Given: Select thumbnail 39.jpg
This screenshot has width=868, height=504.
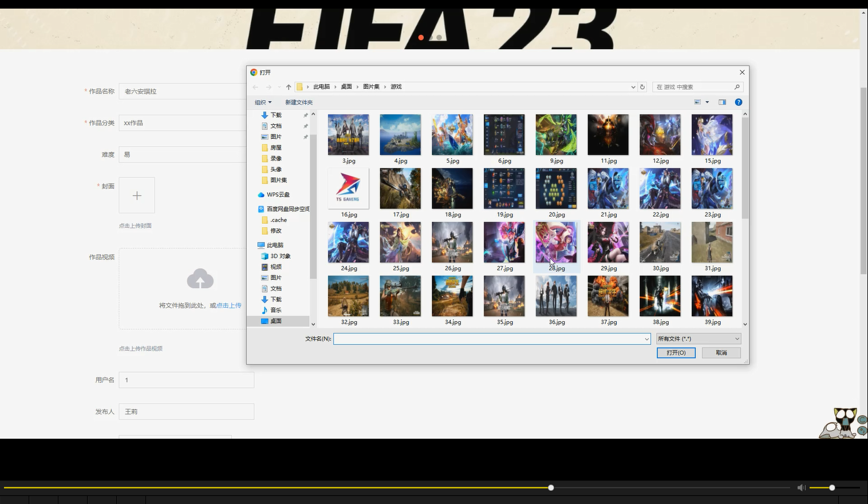Looking at the screenshot, I should [712, 296].
